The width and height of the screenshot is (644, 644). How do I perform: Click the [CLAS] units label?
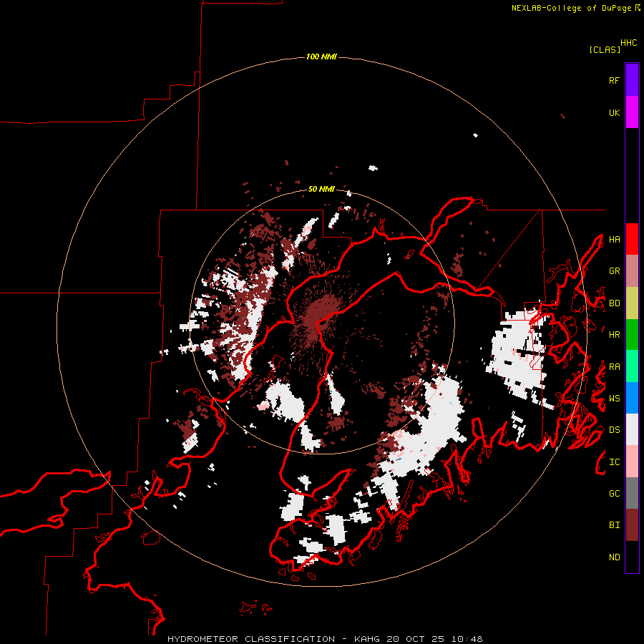[x=605, y=49]
